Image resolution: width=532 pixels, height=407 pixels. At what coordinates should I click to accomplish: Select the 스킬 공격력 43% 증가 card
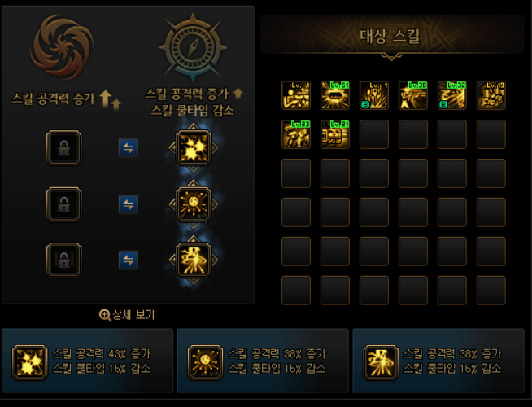88,361
